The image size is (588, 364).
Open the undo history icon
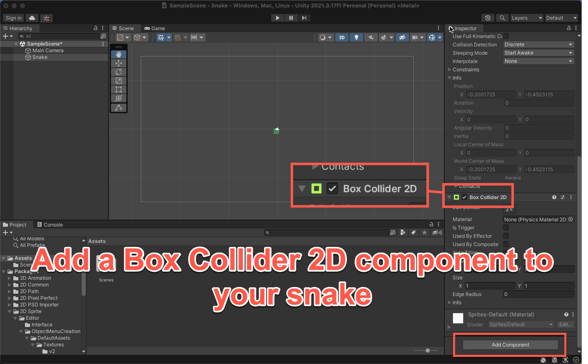pos(488,18)
